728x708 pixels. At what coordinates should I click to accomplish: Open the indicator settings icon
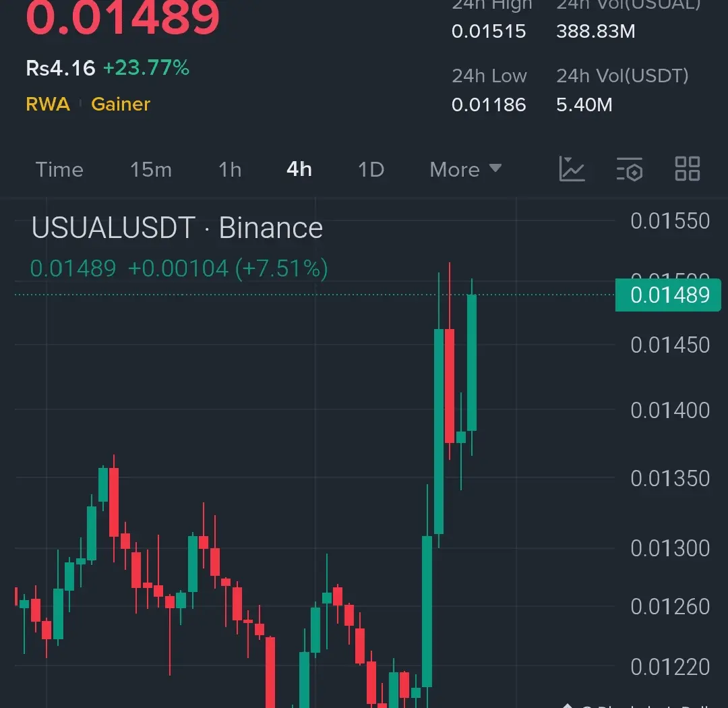coord(630,169)
